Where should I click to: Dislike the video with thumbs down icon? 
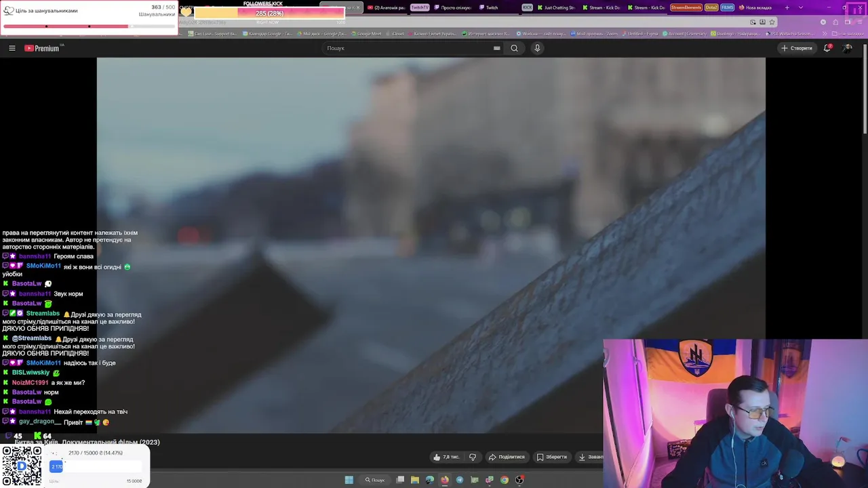(473, 457)
